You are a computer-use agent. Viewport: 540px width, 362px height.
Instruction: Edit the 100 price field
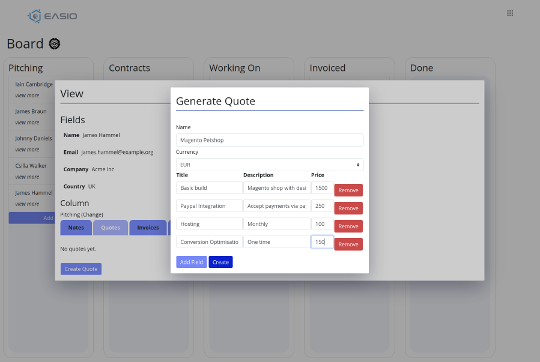pyautogui.click(x=322, y=224)
